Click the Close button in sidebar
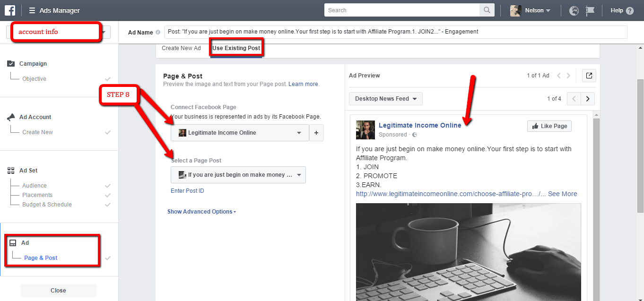644x301 pixels. coord(59,291)
